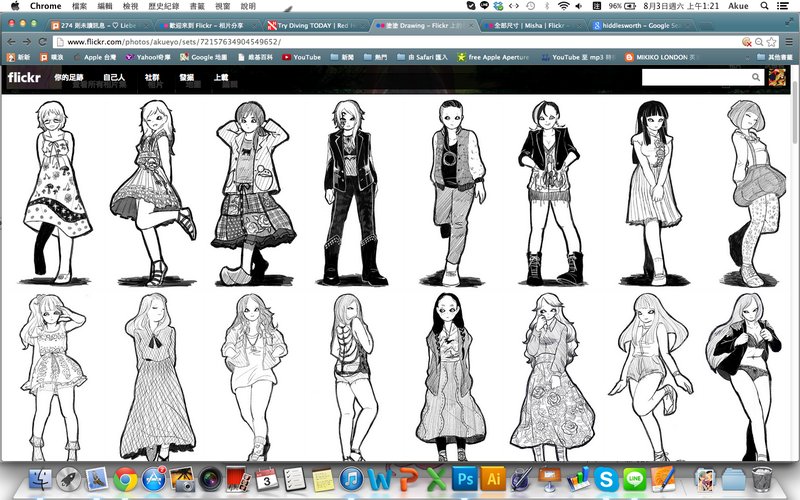Viewport: 800px width, 500px height.
Task: Open Finder from the Dock
Action: click(x=40, y=479)
